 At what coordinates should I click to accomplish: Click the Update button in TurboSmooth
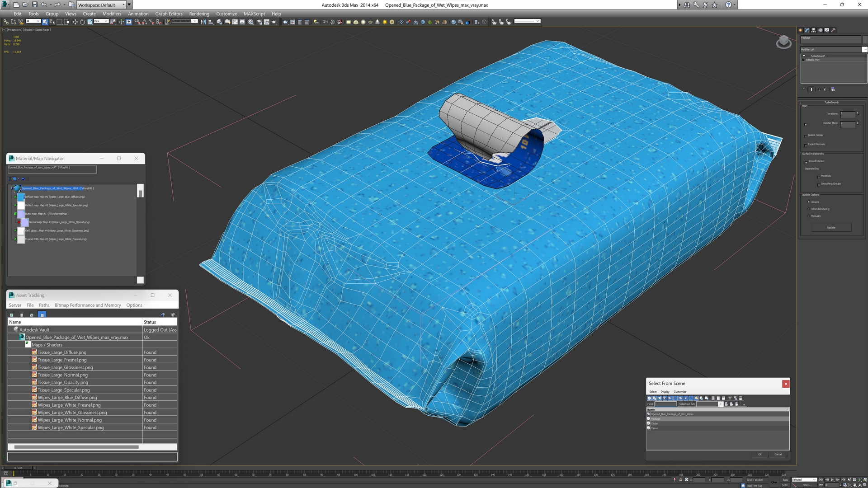click(x=831, y=228)
